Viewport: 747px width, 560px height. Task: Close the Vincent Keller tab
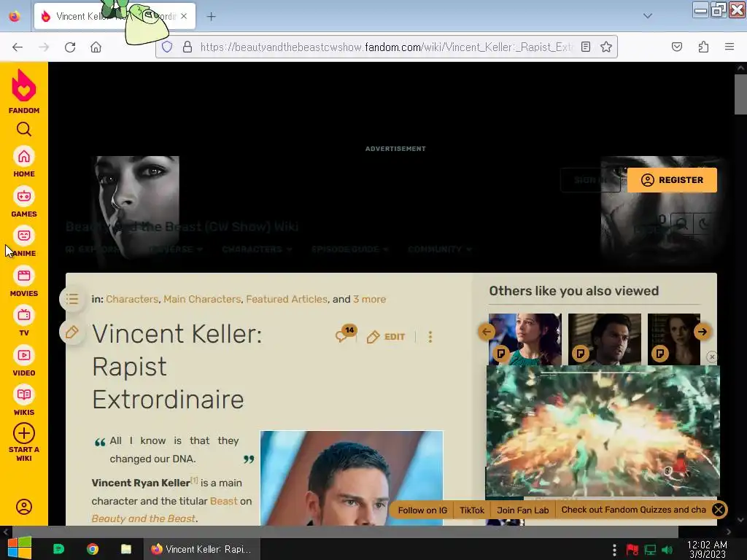click(185, 16)
